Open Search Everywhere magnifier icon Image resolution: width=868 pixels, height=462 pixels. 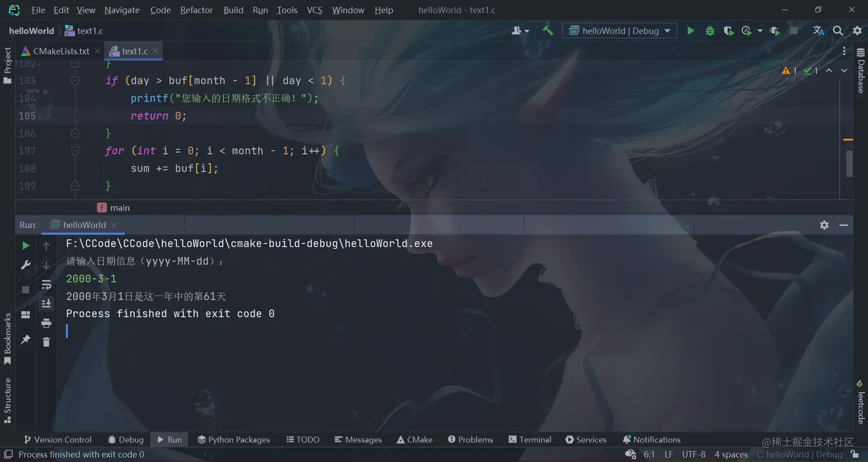tap(838, 30)
